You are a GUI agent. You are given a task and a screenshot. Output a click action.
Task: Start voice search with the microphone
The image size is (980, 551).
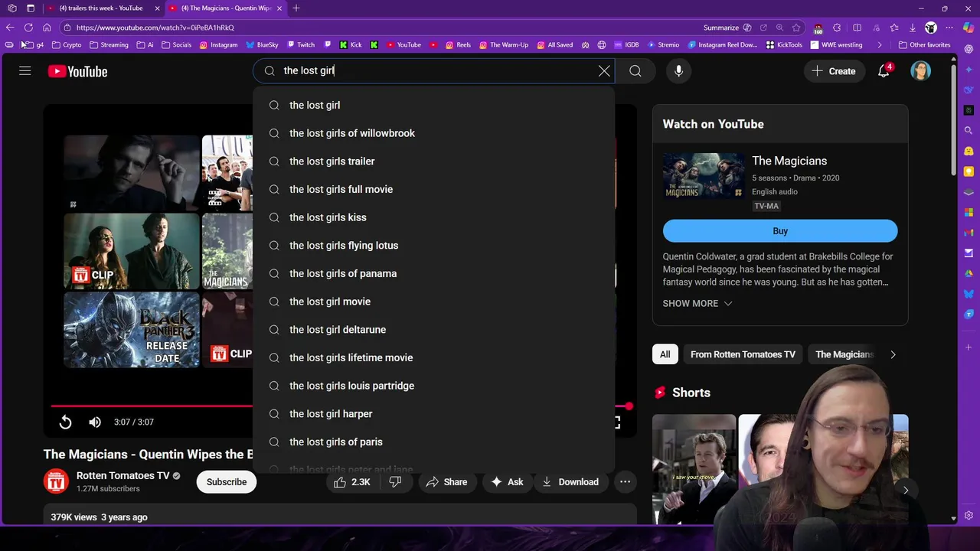pos(678,70)
